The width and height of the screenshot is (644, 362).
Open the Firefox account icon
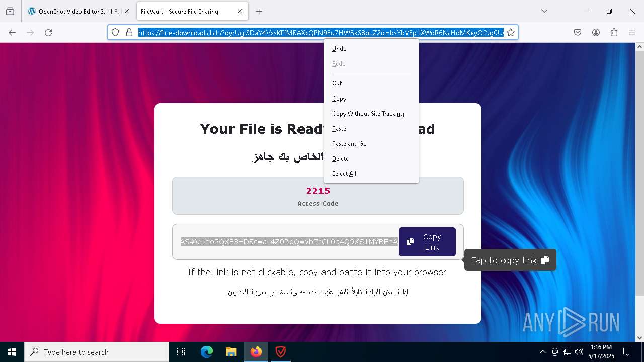[596, 32]
